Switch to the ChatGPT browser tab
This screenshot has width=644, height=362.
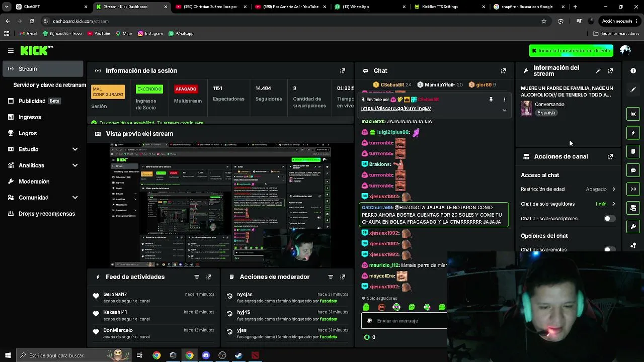(x=52, y=7)
